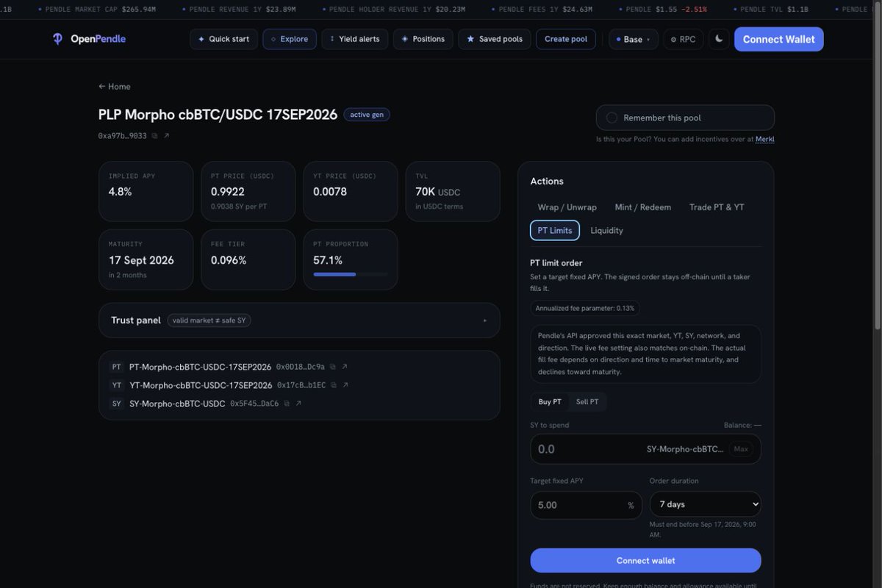Toggle dark mode moon icon
The width and height of the screenshot is (882, 588).
pos(719,39)
